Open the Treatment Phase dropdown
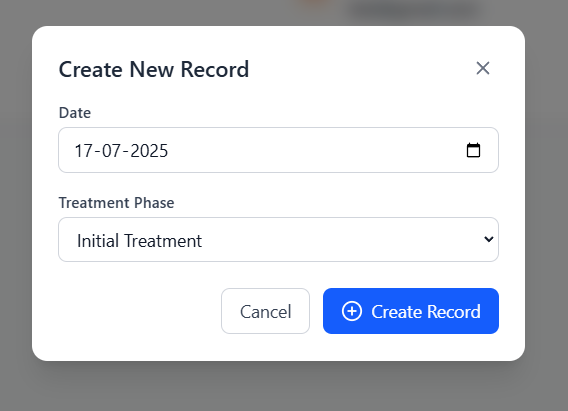This screenshot has width=568, height=411. (x=279, y=239)
